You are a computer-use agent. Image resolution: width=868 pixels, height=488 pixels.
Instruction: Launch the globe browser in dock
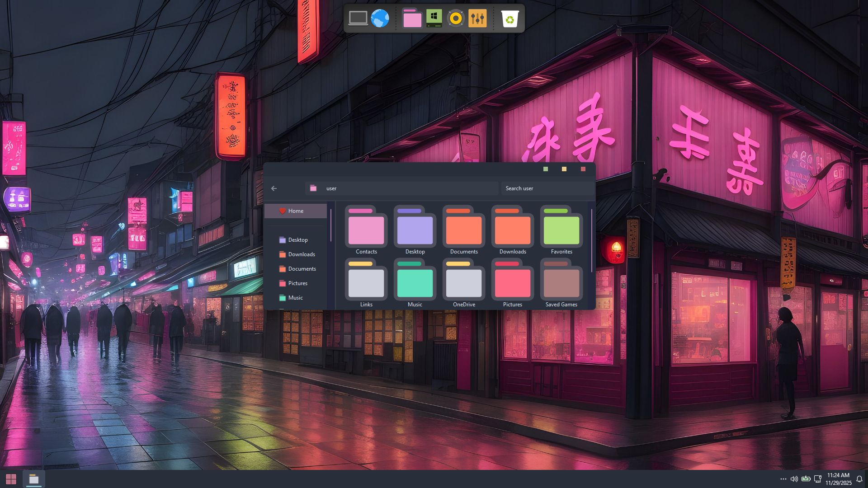click(x=380, y=19)
